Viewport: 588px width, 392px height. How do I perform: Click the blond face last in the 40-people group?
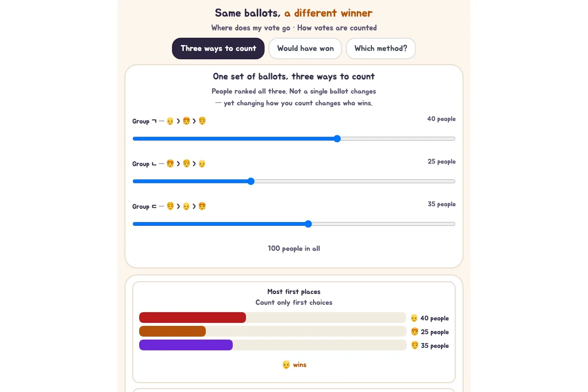pyautogui.click(x=202, y=121)
